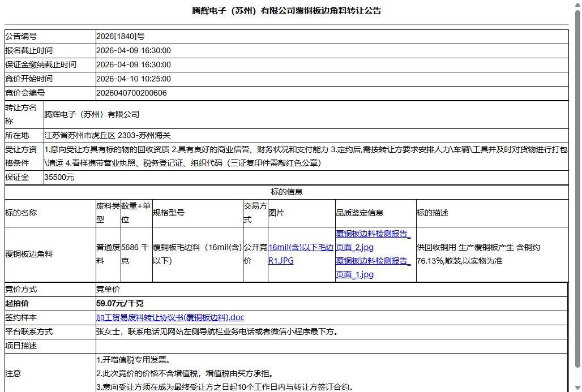This screenshot has width=582, height=392.
Task: Click the starting price 59.07元/千克
Action: (x=120, y=303)
